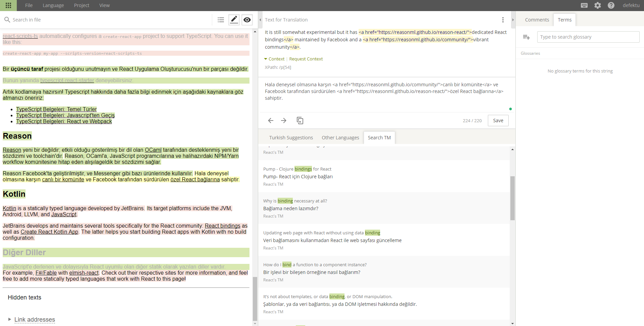Viewport: 644px width, 326px height.
Task: Open the help question mark icon
Action: (x=611, y=5)
